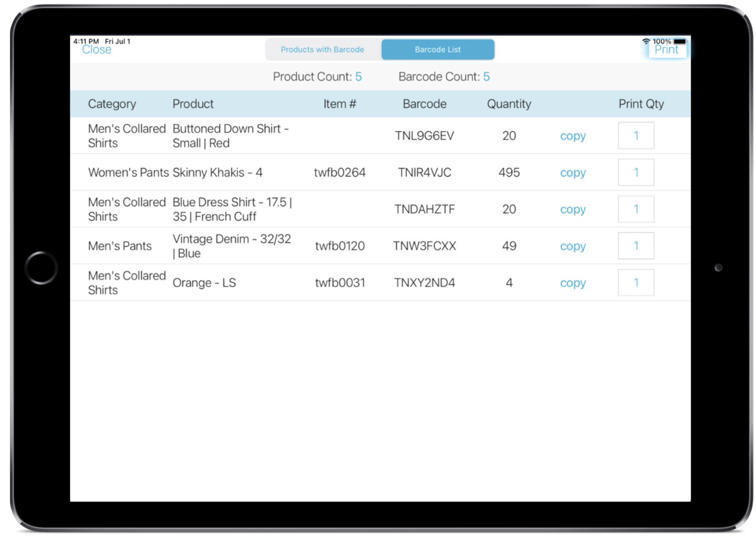The height and width of the screenshot is (537, 756).
Task: Tap the clock showing 4:11 PM
Action: [85, 41]
